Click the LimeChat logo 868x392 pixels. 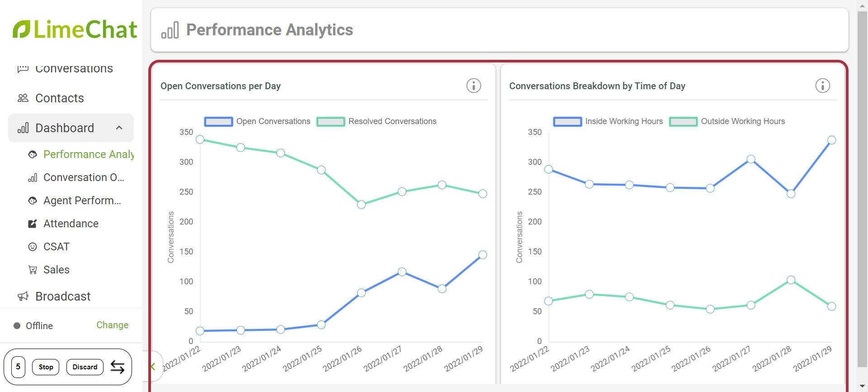click(x=75, y=29)
